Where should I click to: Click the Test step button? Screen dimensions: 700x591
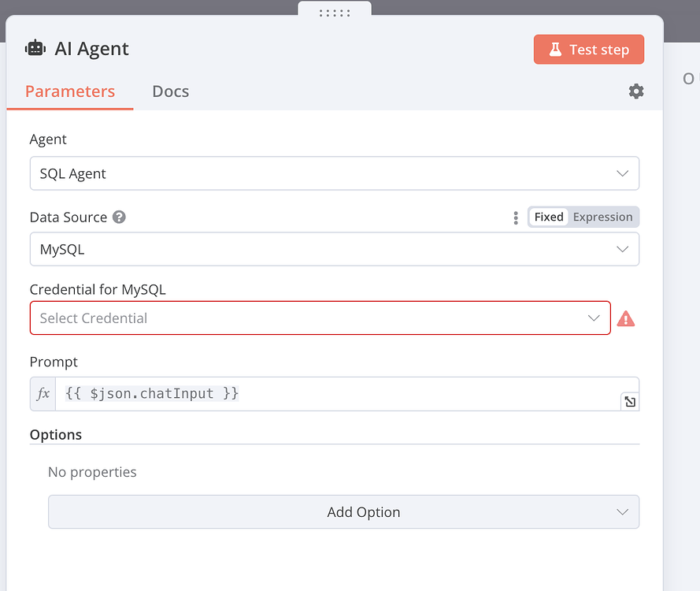589,49
